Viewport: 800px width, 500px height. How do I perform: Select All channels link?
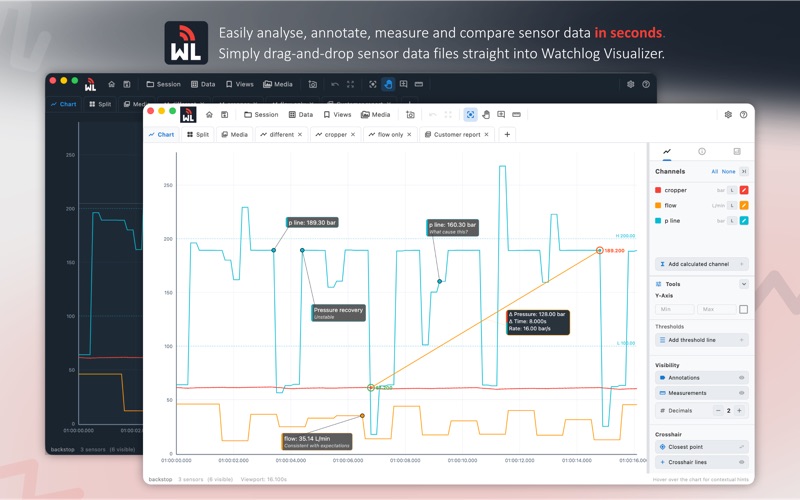click(x=714, y=172)
